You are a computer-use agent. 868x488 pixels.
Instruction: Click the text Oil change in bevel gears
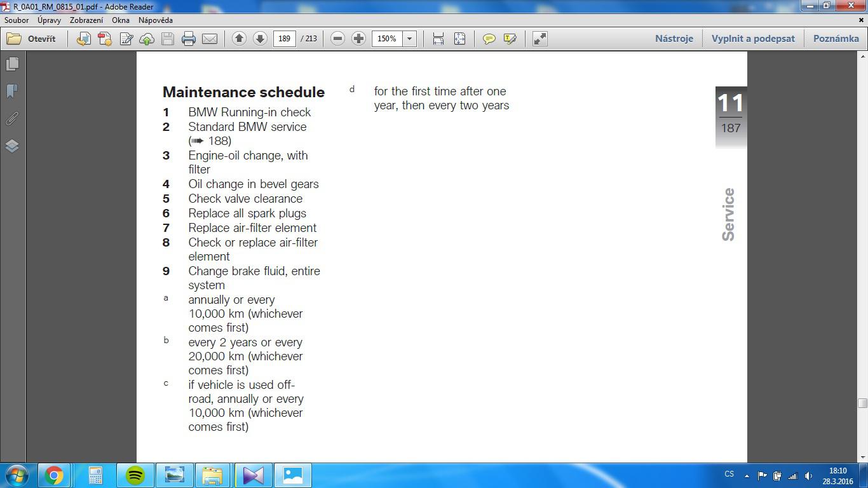(254, 184)
